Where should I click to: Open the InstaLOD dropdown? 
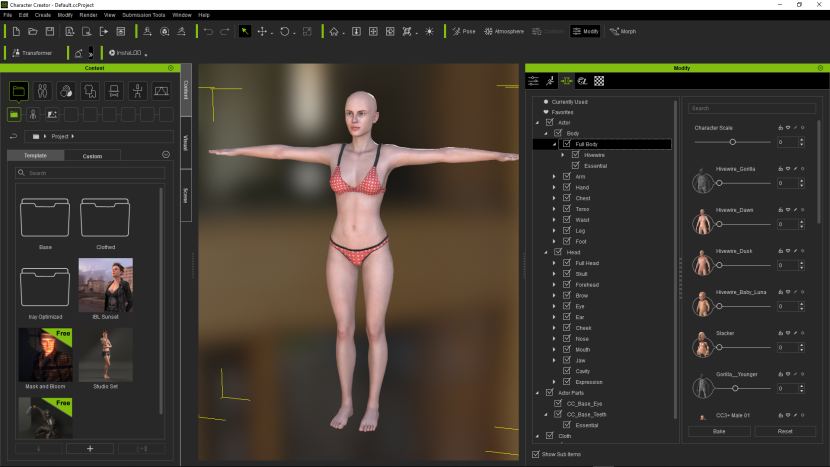coord(128,52)
